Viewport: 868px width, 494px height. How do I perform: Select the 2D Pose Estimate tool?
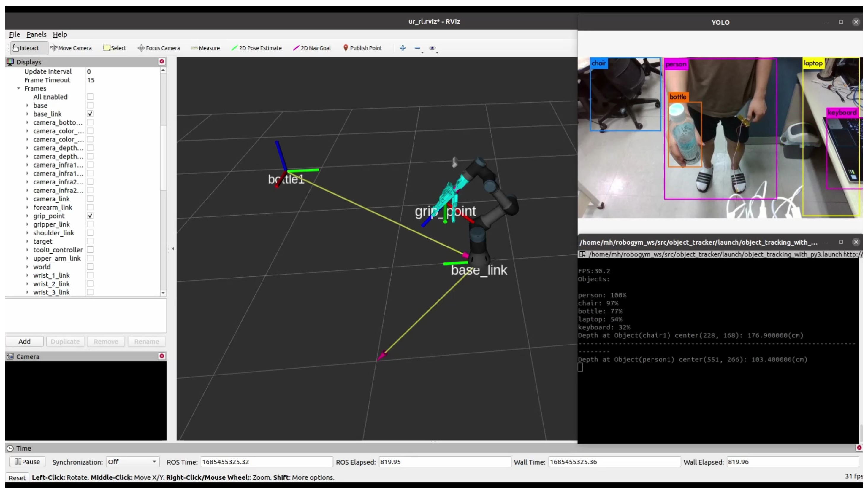(256, 48)
